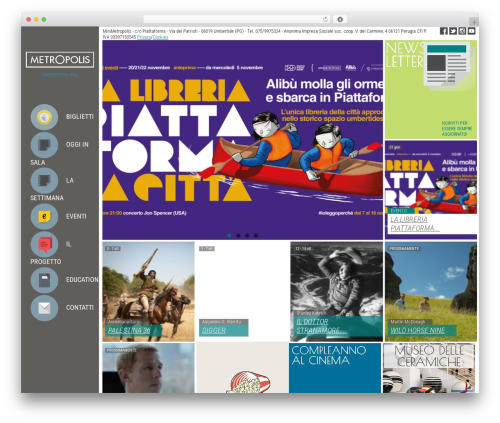Screen dimensions: 500x423
Task: Open the Museo delle Ceramiche tile
Action: pos(429,368)
